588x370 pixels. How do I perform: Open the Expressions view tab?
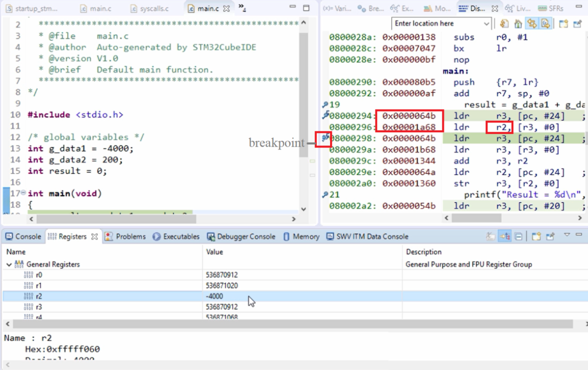coord(401,8)
